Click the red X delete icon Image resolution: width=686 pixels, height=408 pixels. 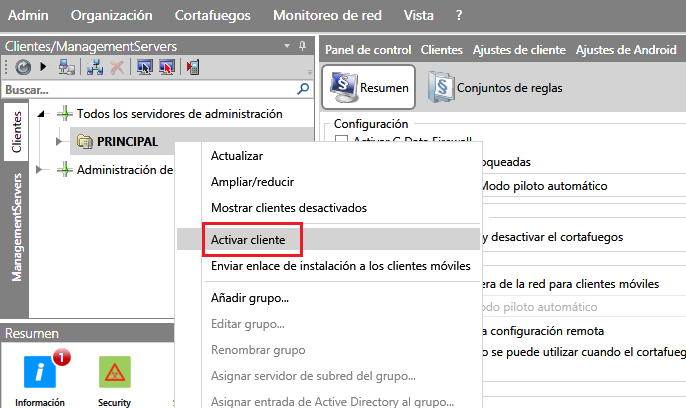[x=117, y=67]
